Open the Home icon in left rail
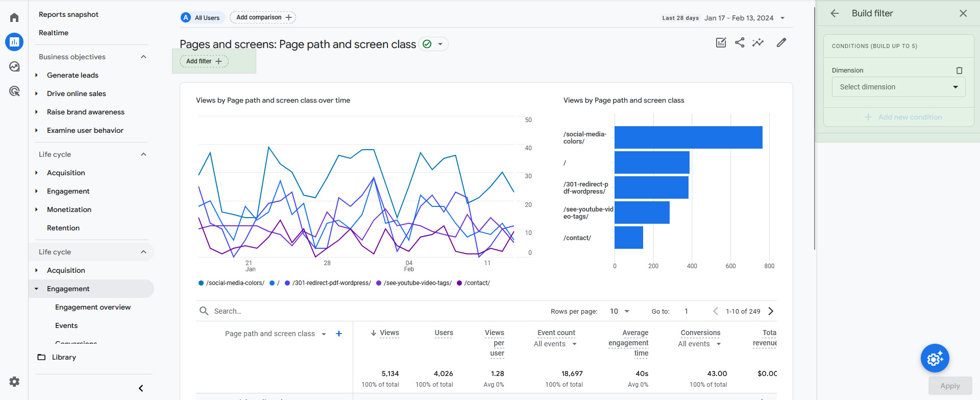 click(x=14, y=17)
